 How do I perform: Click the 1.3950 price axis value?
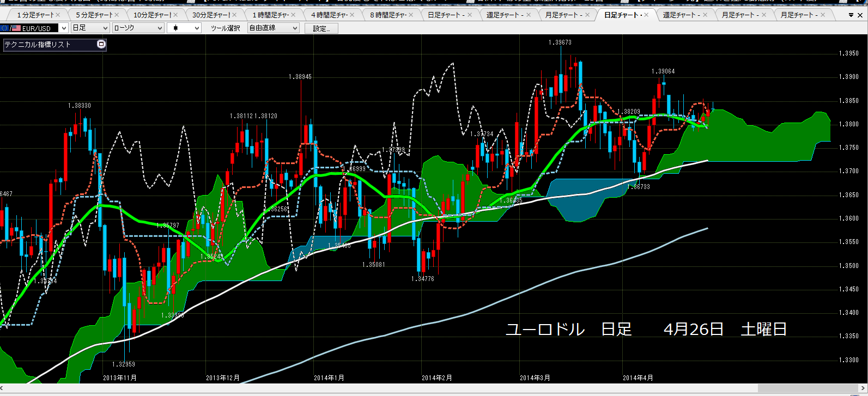pyautogui.click(x=849, y=53)
